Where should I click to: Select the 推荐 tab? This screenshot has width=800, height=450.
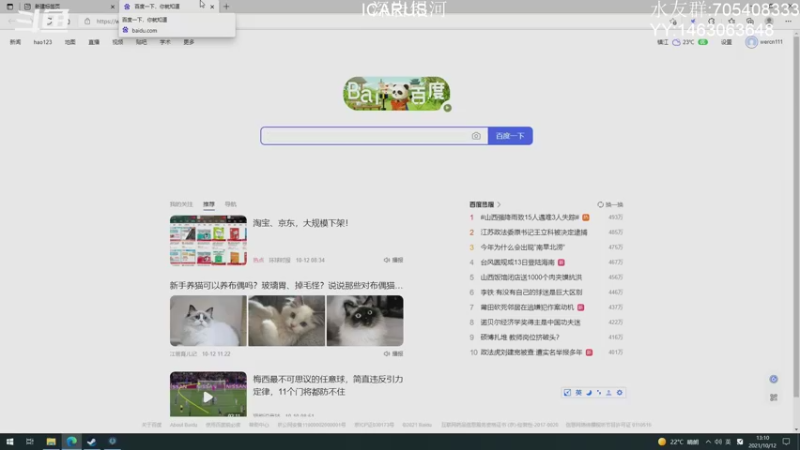[209, 204]
